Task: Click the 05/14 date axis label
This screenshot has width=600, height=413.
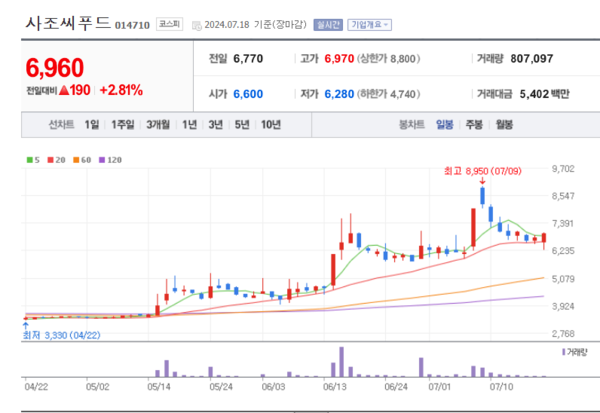Action: (159, 387)
